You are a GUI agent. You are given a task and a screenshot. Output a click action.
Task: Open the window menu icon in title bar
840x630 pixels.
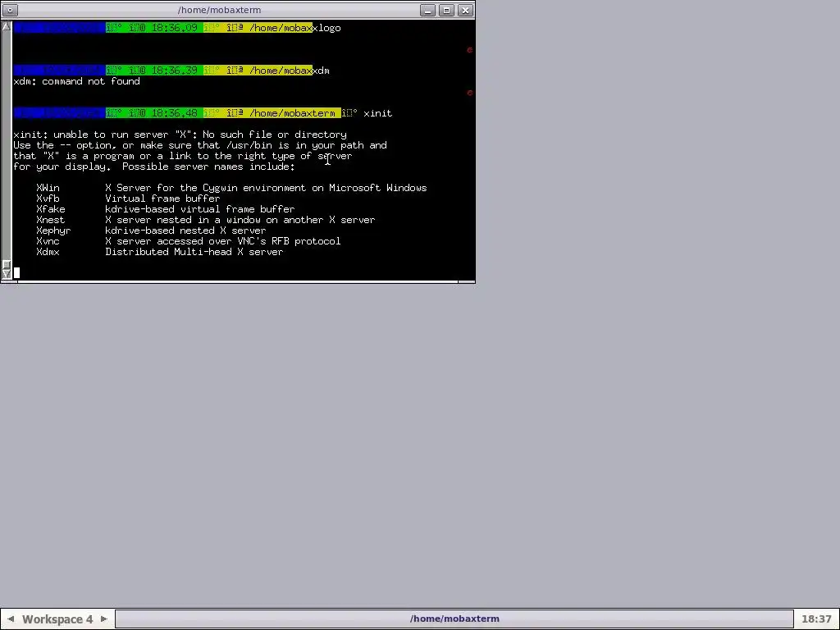pyautogui.click(x=10, y=10)
